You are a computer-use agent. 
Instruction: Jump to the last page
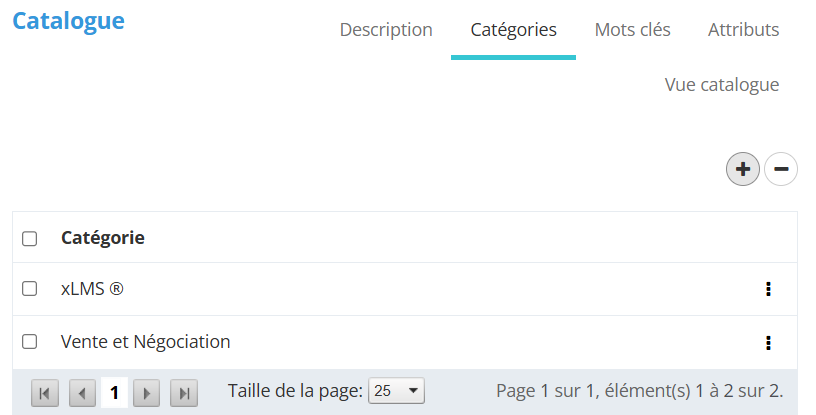(x=184, y=393)
